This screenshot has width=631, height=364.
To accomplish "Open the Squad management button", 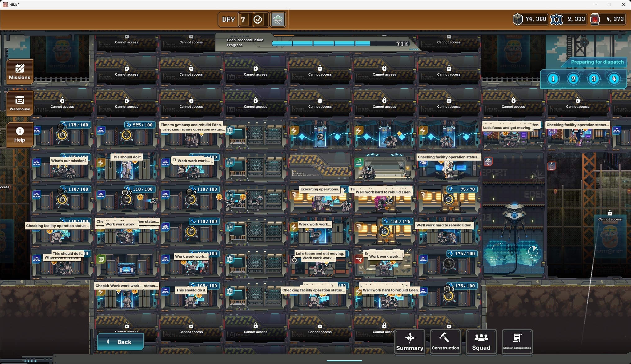I will point(481,342).
